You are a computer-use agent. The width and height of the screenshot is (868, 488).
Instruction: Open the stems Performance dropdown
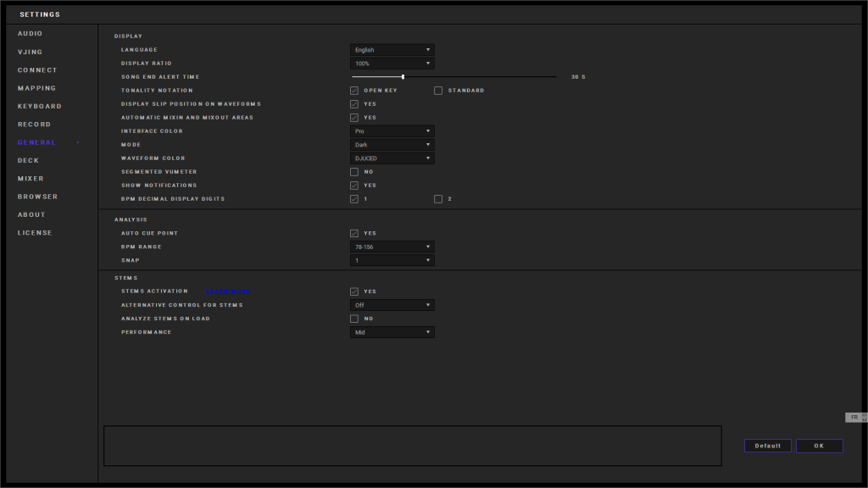tap(392, 332)
